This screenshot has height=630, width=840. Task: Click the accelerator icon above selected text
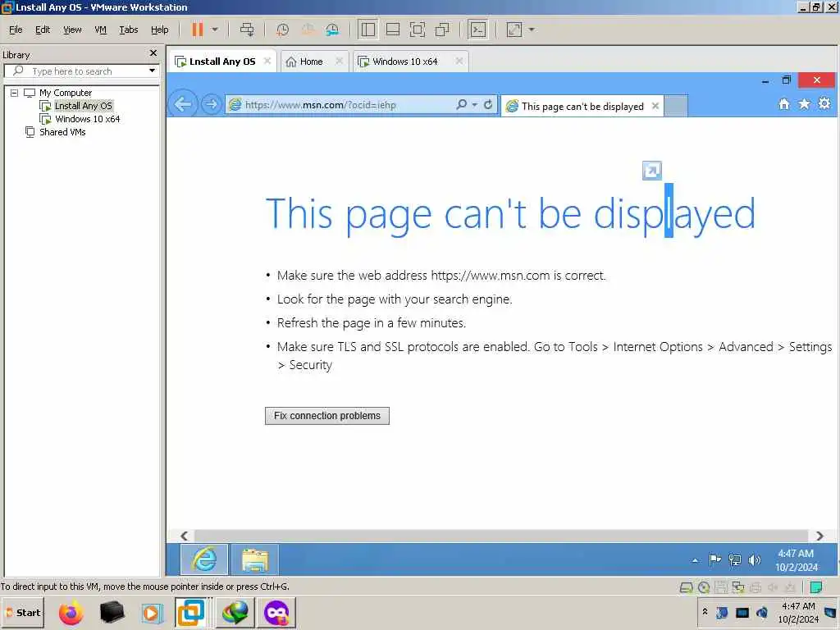coord(652,171)
